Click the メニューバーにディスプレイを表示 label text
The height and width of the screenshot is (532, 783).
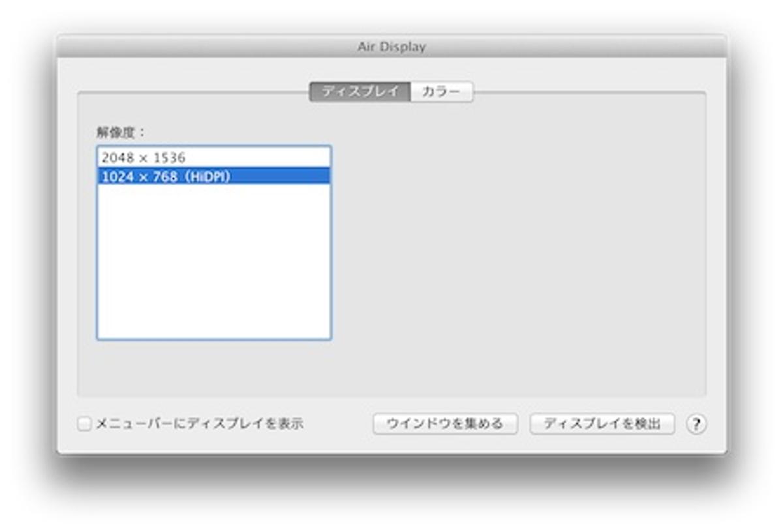200,424
